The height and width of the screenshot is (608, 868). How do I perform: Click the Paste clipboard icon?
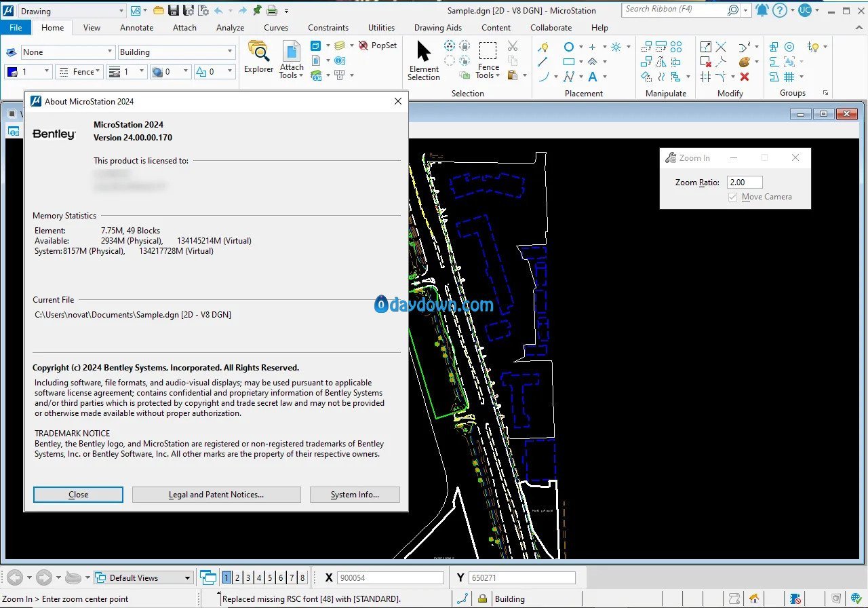(x=513, y=75)
